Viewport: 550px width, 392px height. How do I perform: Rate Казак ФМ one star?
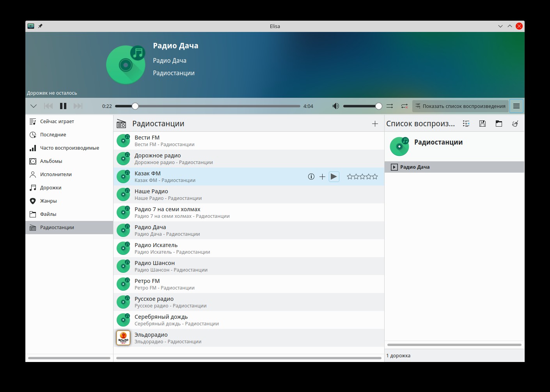click(350, 177)
